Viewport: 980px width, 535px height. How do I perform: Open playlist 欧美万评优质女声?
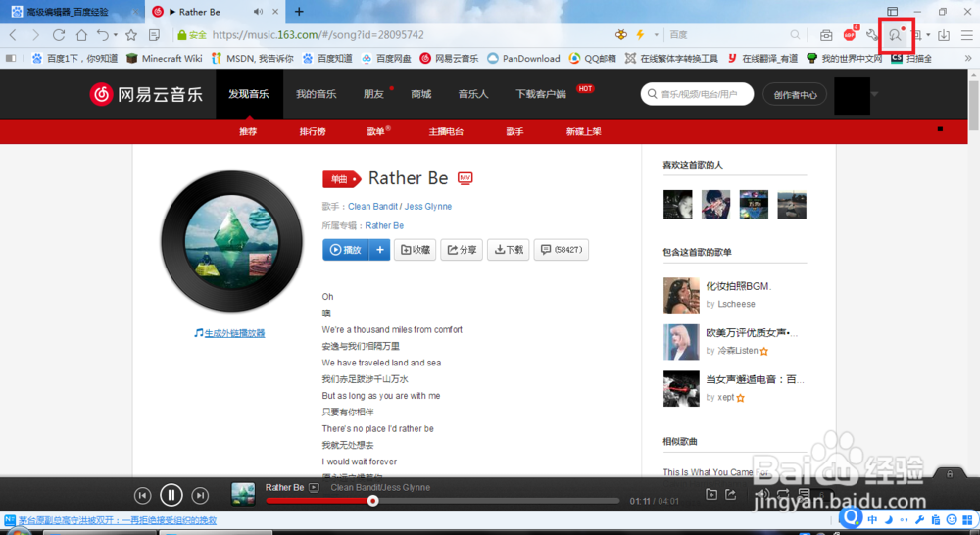coord(752,333)
